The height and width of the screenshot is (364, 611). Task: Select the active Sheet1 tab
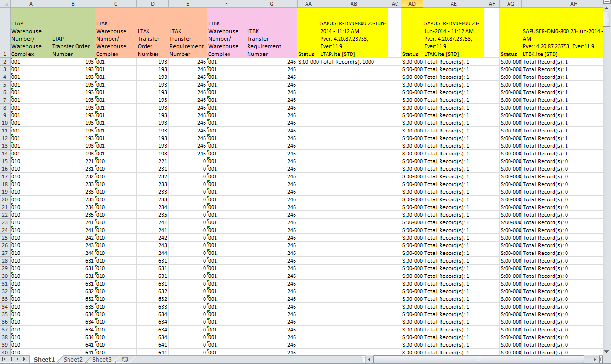point(44,360)
